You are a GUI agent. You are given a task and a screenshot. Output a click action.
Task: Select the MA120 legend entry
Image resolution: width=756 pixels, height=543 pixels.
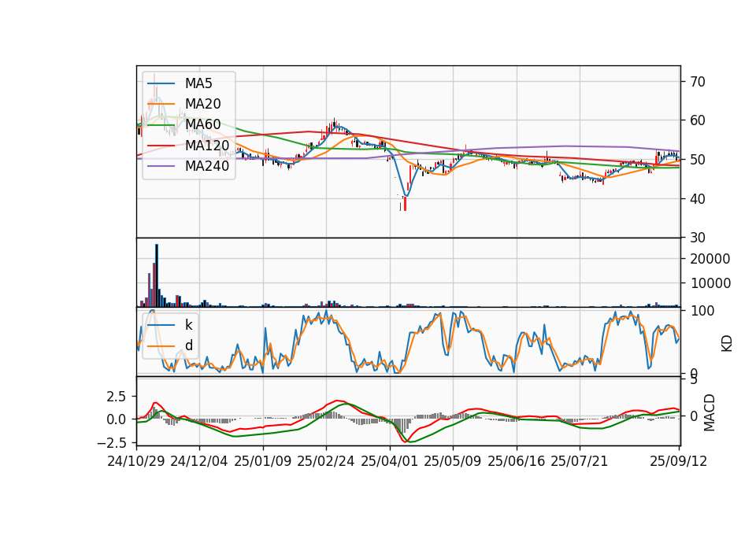pos(207,146)
